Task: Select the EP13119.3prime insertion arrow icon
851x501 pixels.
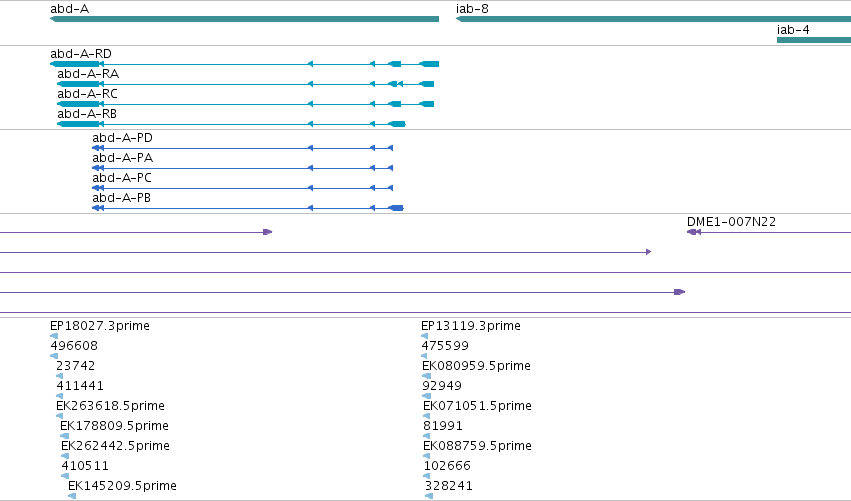Action: (424, 336)
